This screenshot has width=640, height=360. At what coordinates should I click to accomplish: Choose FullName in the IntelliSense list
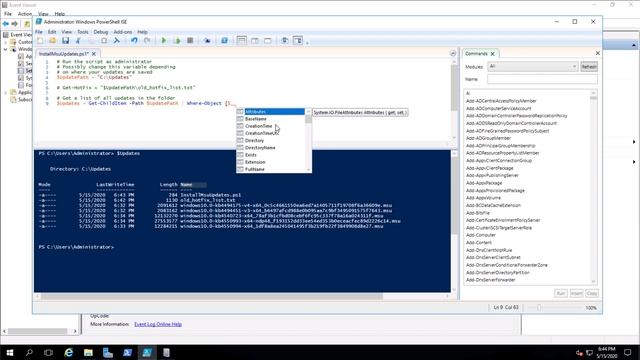click(x=271, y=169)
